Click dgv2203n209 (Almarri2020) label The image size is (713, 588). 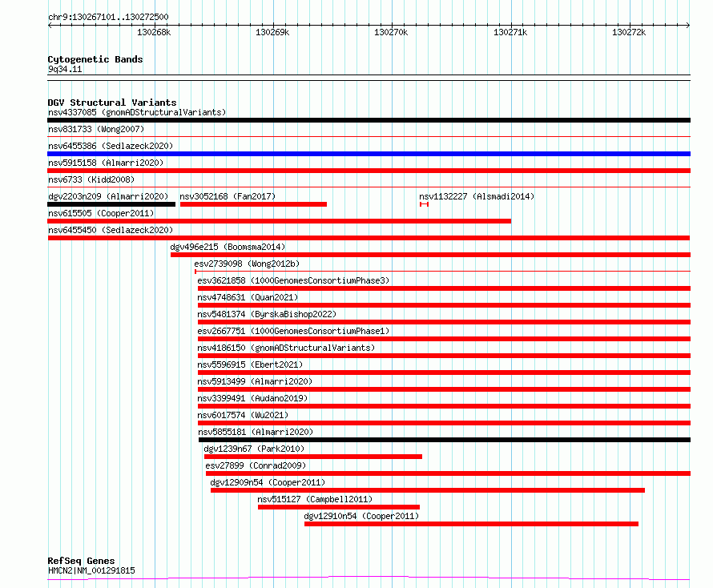point(108,196)
